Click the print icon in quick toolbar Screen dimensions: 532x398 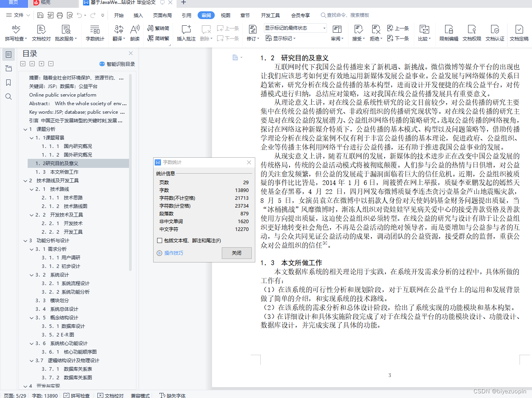coord(60,15)
